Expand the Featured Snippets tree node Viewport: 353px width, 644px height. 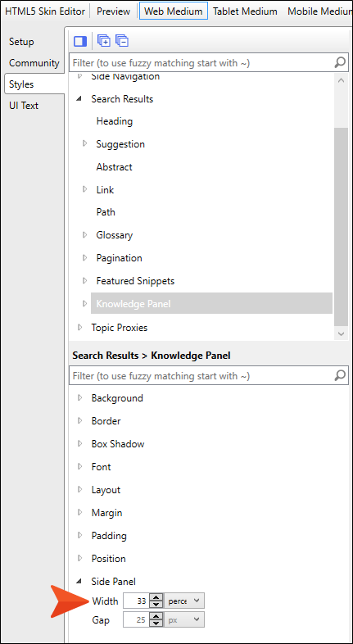(85, 281)
